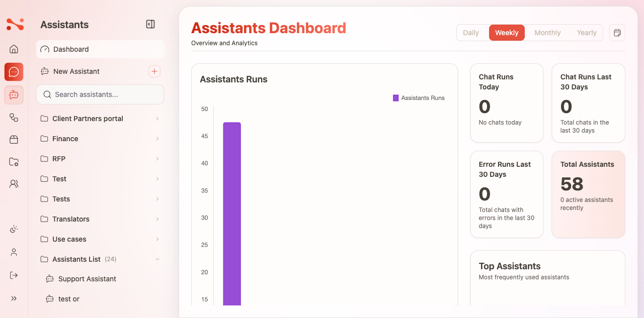
Task: Click the robot icon next to test or
Action: (50, 299)
